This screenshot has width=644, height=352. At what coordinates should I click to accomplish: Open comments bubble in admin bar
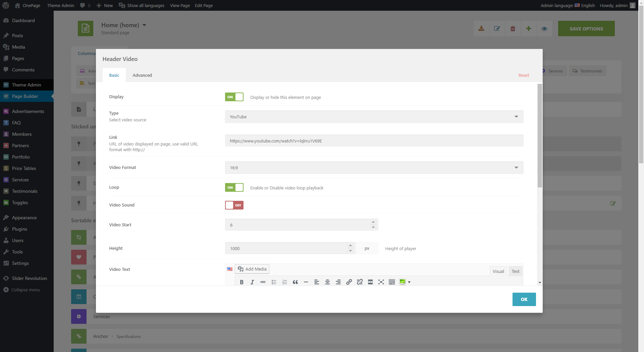pyautogui.click(x=85, y=5)
